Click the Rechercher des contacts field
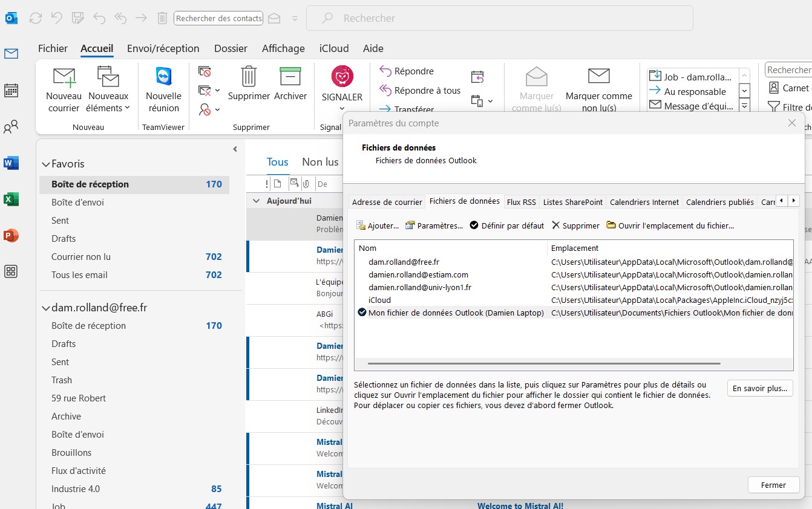This screenshot has height=509, width=812. [x=218, y=18]
